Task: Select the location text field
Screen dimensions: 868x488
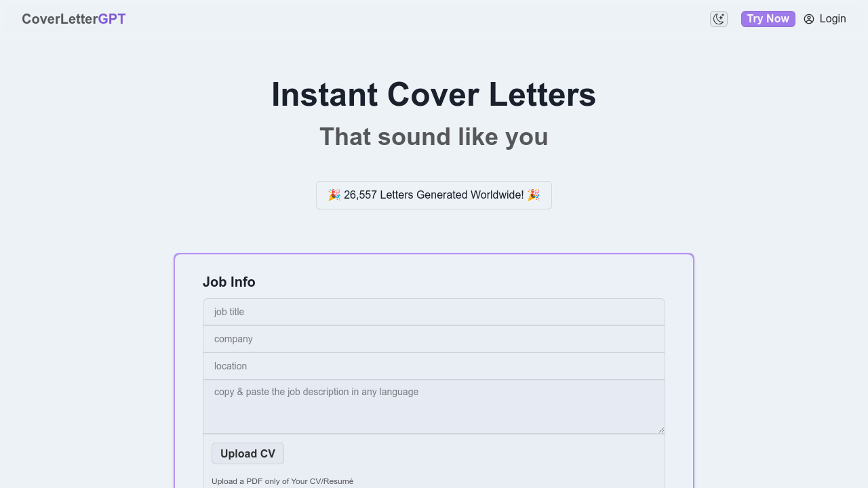Action: tap(433, 366)
